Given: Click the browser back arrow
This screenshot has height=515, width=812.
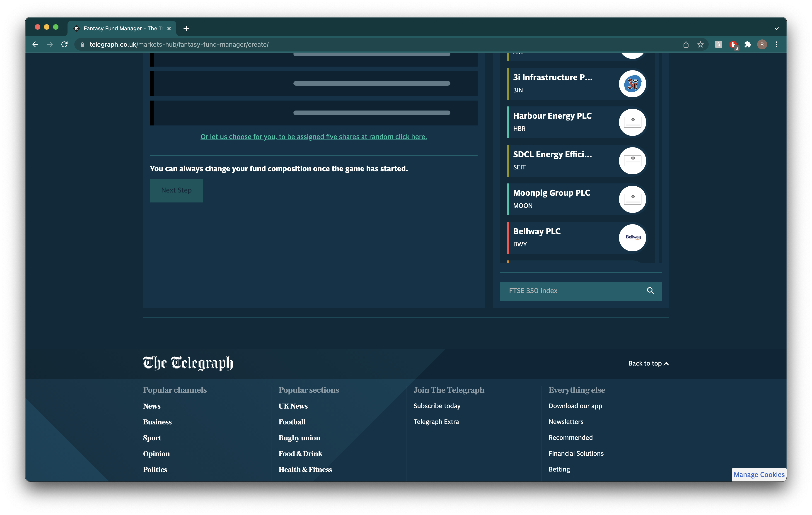Looking at the screenshot, I should (35, 44).
